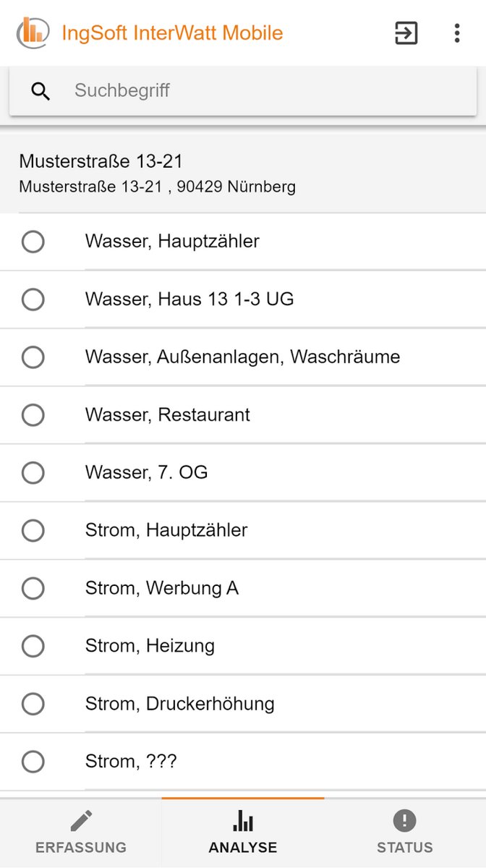486x868 pixels.
Task: Tap the bar chart Analyse icon
Action: [243, 821]
